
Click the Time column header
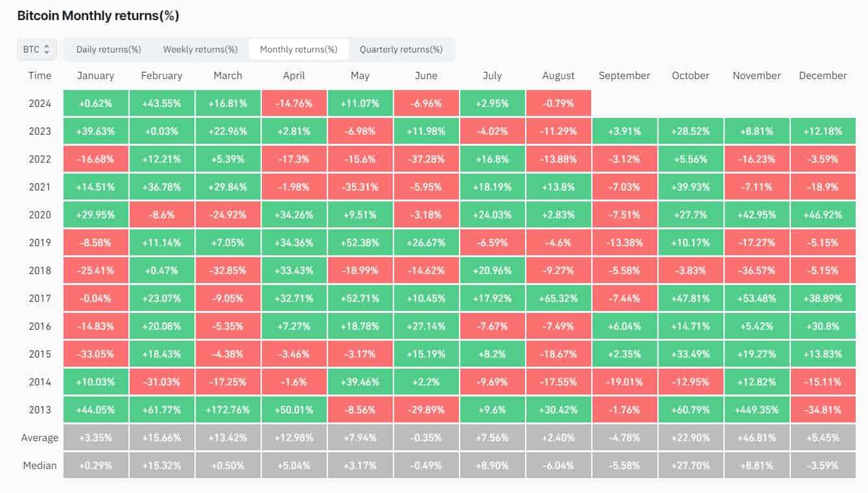[40, 76]
